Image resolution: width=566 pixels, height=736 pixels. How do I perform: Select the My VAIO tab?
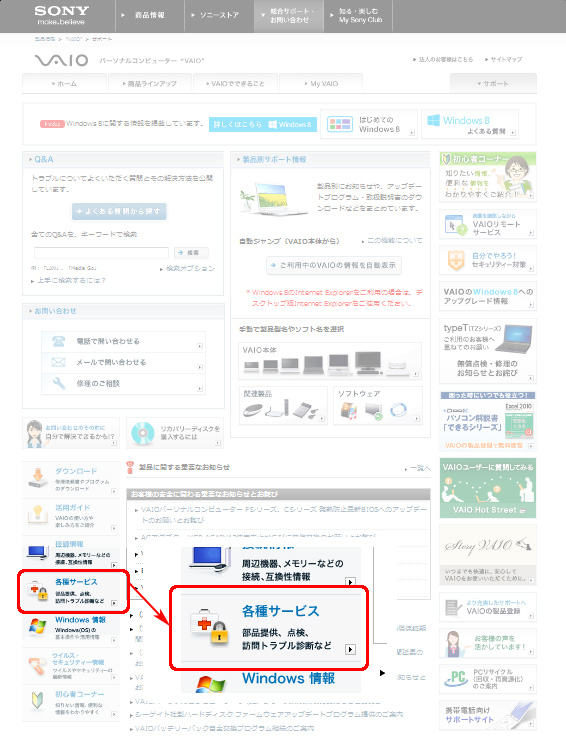(x=321, y=84)
